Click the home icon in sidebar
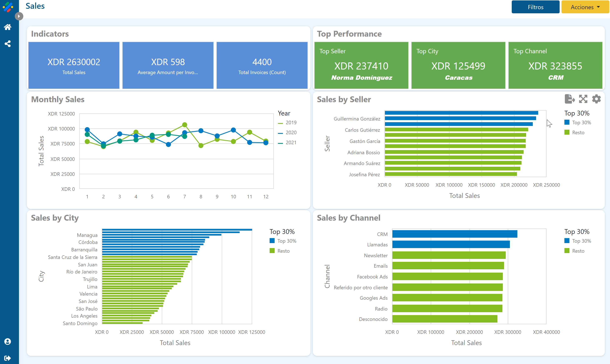This screenshot has height=364, width=610. pyautogui.click(x=8, y=27)
